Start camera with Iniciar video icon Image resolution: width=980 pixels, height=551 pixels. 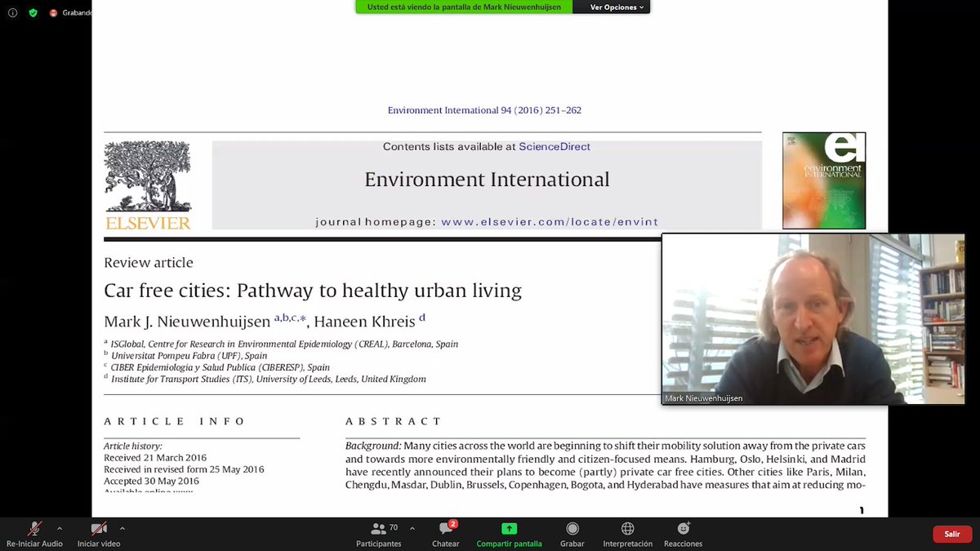click(99, 529)
